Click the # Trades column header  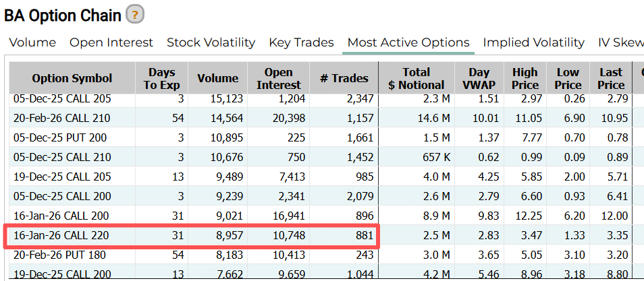click(344, 79)
